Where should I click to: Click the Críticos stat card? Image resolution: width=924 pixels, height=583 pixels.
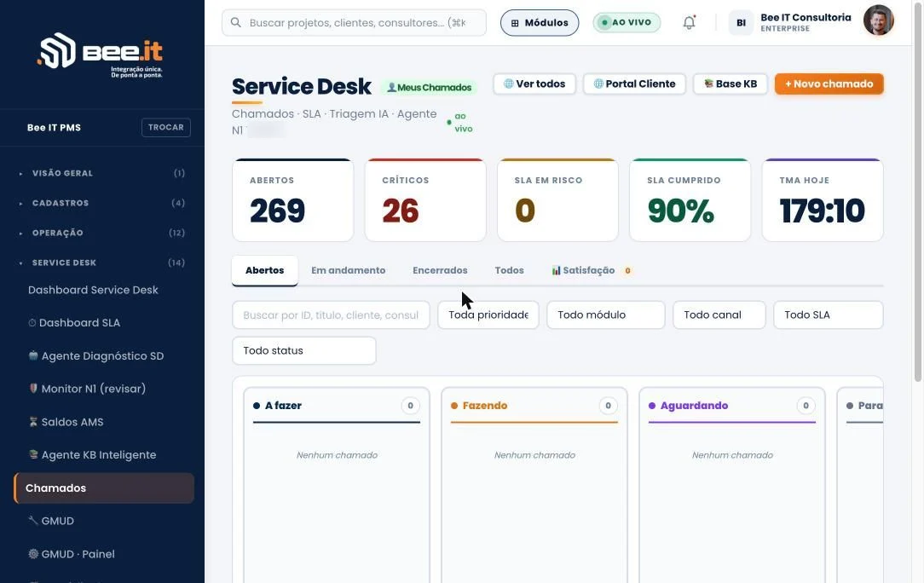pos(425,199)
